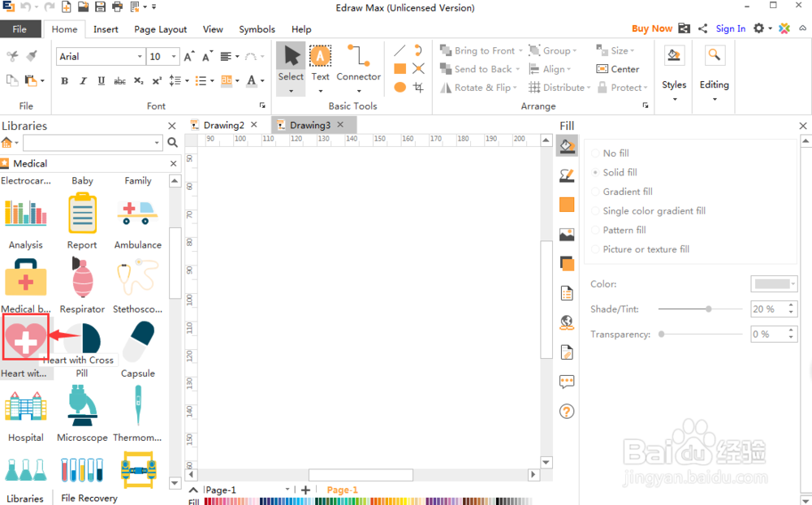Screen dimensions: 812x505
Task: Open the Insert picture panel icon
Action: coord(567,235)
